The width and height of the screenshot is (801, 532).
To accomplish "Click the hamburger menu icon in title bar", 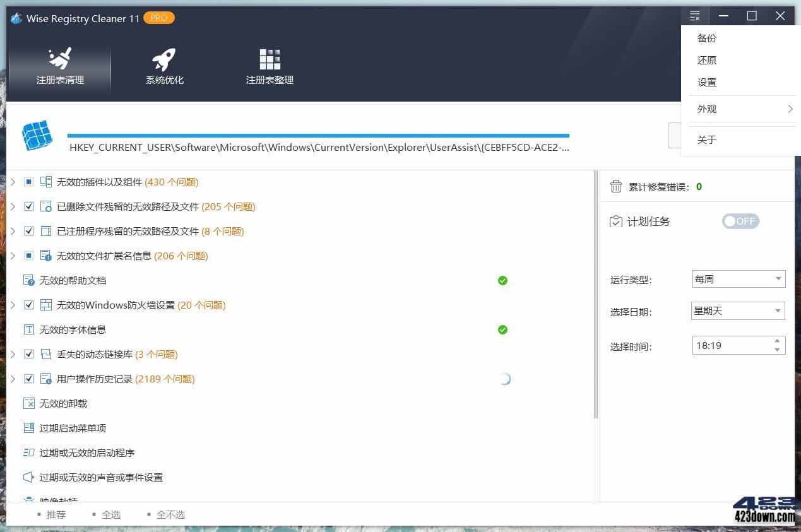I will pyautogui.click(x=695, y=16).
